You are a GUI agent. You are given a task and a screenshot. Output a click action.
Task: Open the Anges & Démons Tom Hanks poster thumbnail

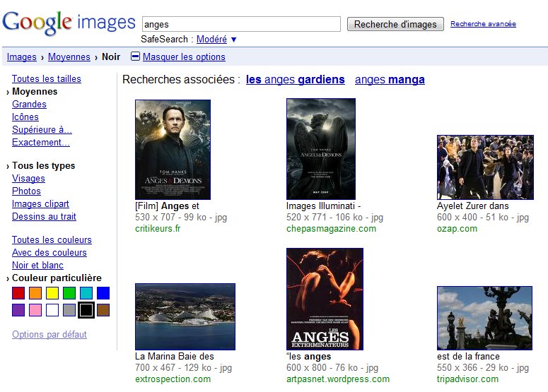pyautogui.click(x=173, y=150)
